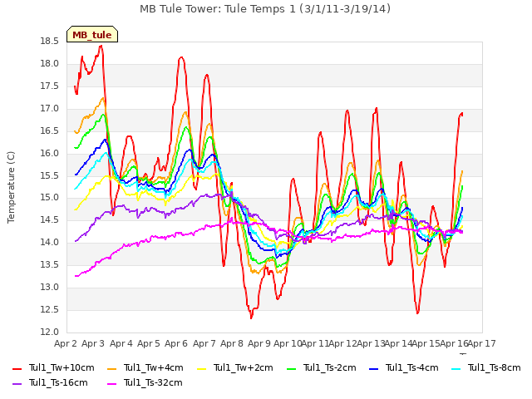Click the Apr 6 x-axis label
The height and width of the screenshot is (399, 532).
176,343
